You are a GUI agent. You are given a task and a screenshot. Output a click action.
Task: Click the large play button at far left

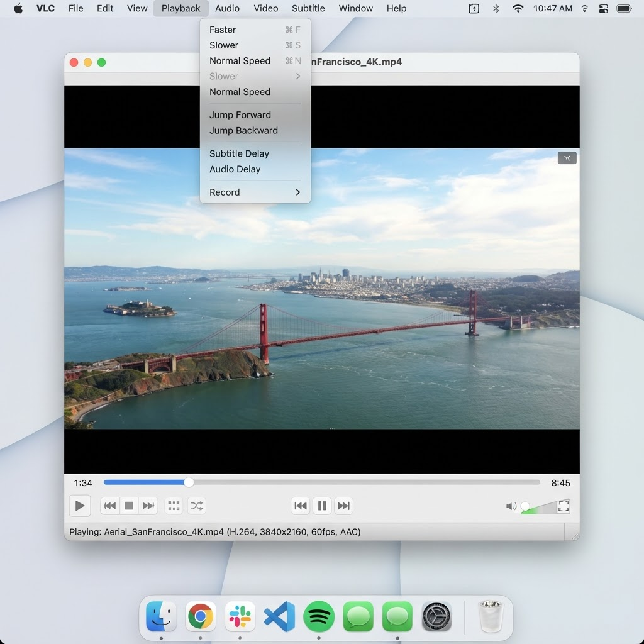(80, 506)
